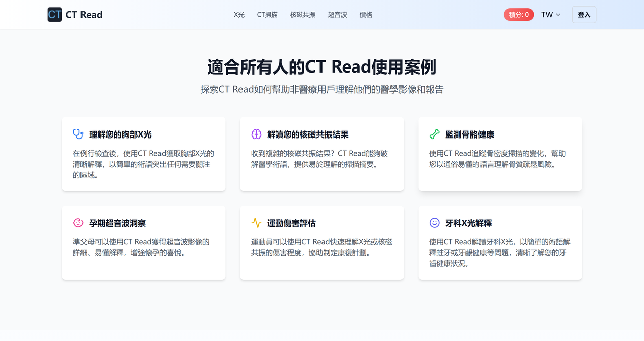Viewport: 644px width, 341px height.
Task: Click the description beginning 準父母可以使用
Action: click(x=141, y=247)
